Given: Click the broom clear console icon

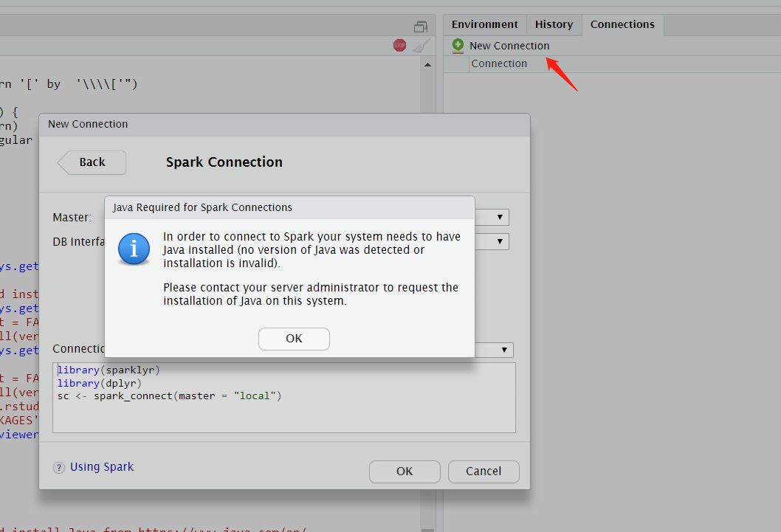Looking at the screenshot, I should (422, 46).
